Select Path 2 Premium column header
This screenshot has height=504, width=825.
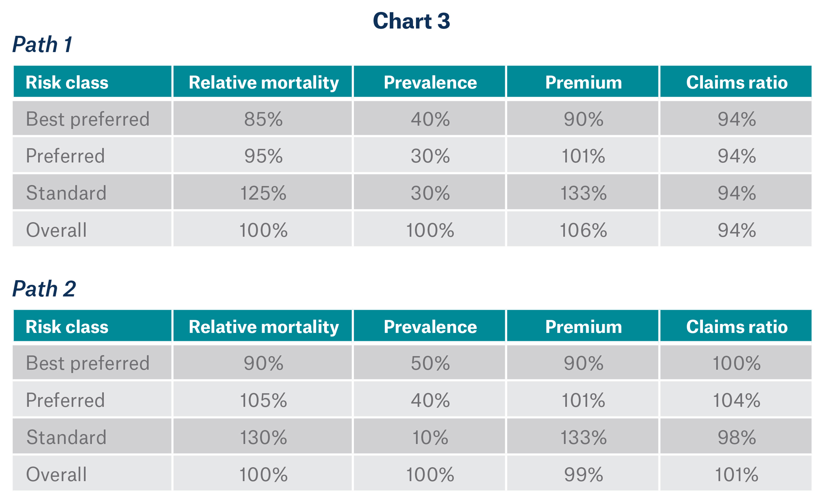point(583,327)
